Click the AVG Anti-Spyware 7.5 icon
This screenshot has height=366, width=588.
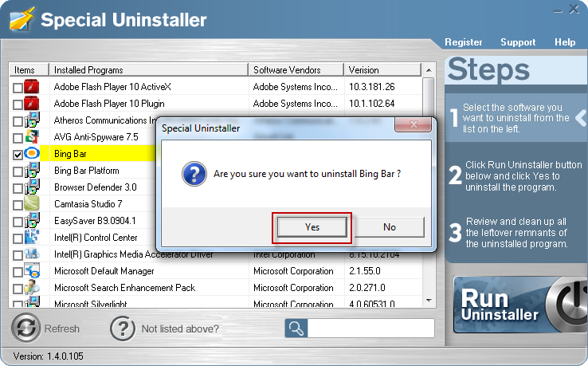tap(32, 136)
